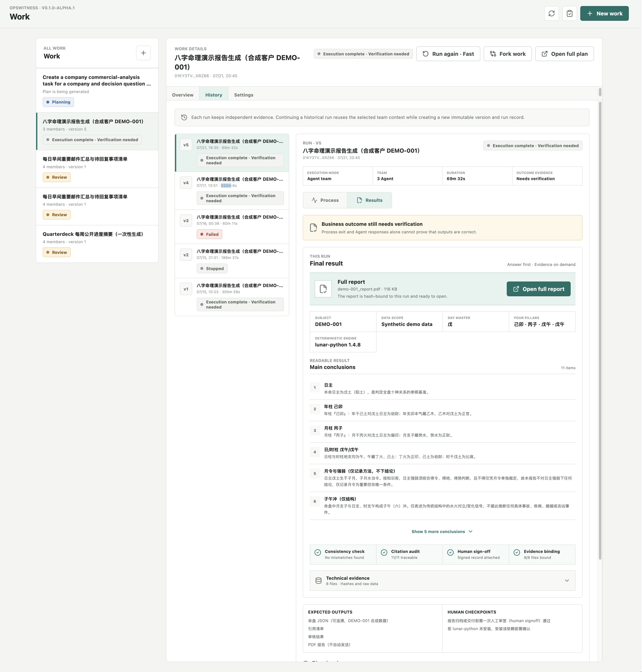Click the Human sign-off checkmark icon

451,553
